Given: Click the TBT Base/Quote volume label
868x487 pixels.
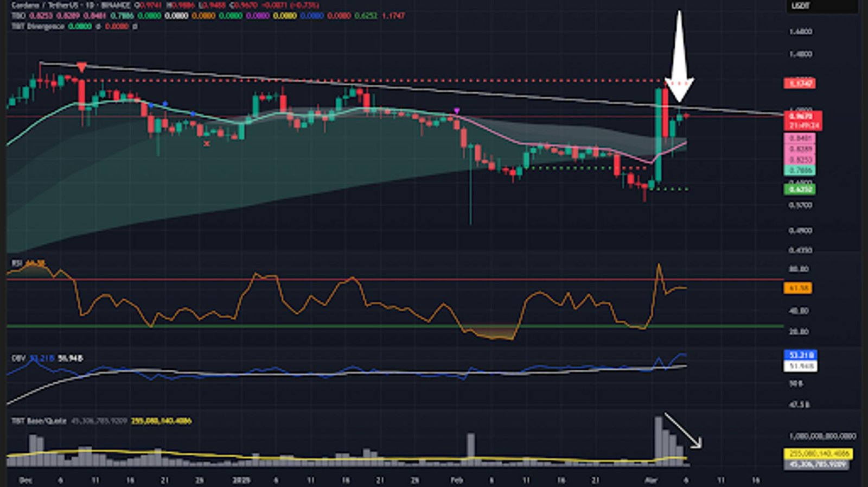Looking at the screenshot, I should coord(39,421).
